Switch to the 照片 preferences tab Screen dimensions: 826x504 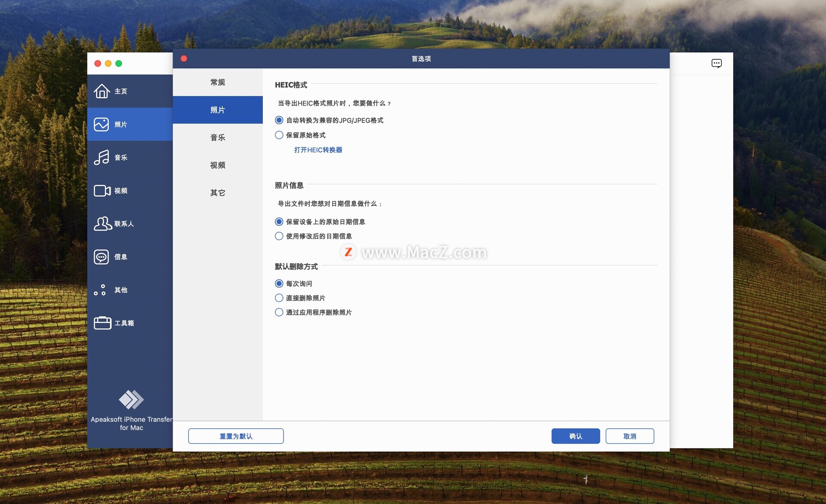(x=218, y=110)
